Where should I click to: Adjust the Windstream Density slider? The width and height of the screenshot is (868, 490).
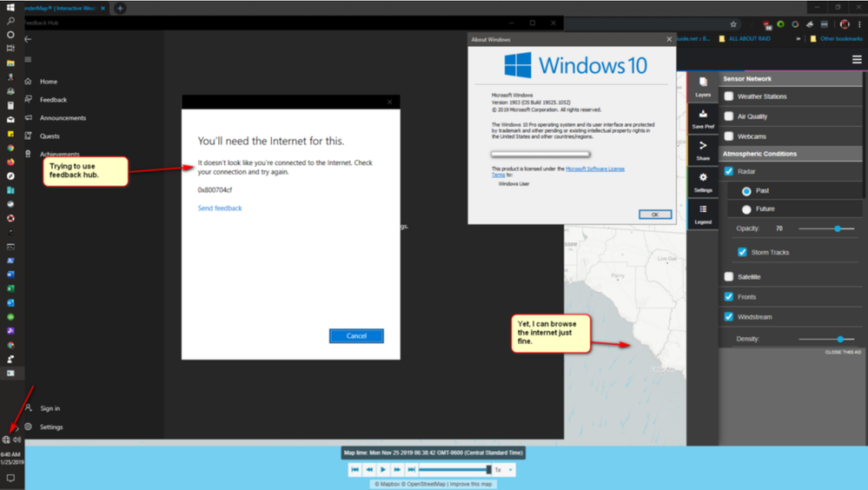[x=826, y=339]
